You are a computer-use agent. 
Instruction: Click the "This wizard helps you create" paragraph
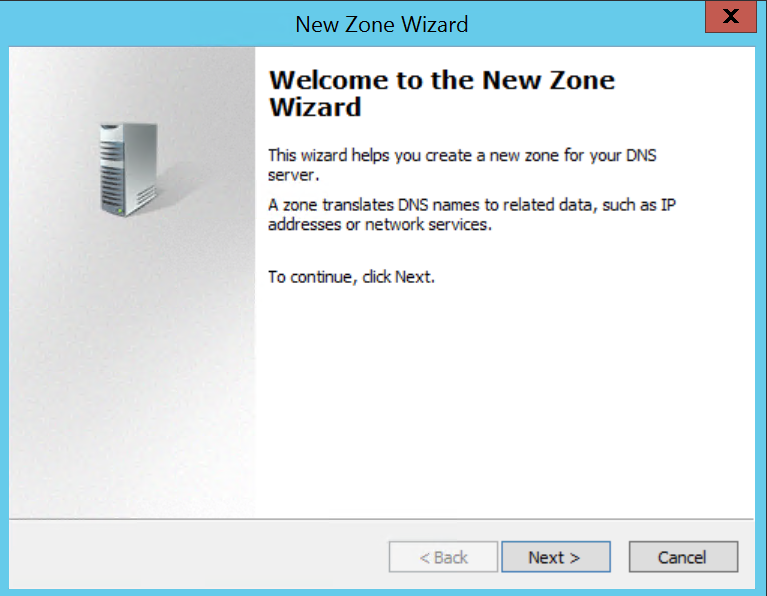pyautogui.click(x=462, y=165)
